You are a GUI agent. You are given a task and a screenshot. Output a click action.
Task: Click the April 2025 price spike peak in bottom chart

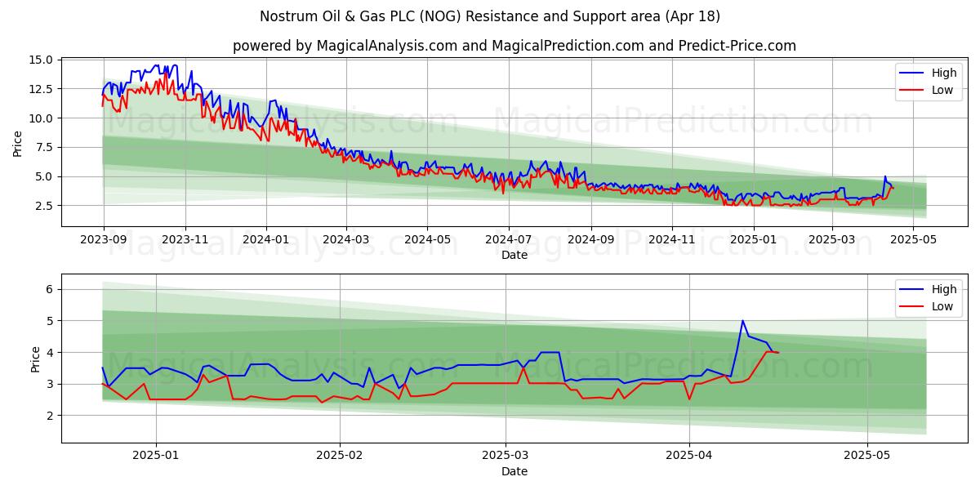(742, 321)
